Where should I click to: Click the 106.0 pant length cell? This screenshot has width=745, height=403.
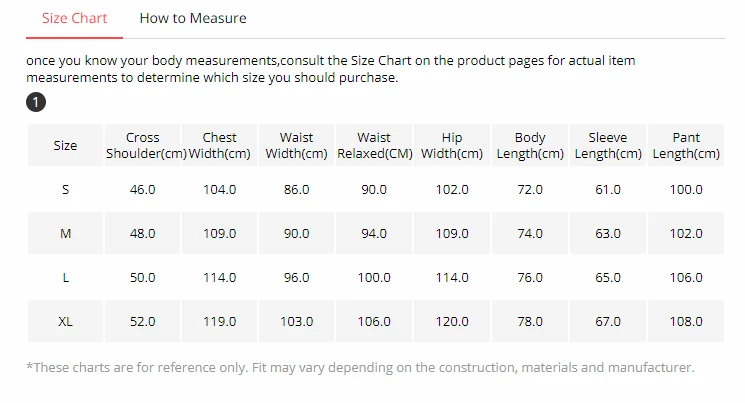coord(686,278)
